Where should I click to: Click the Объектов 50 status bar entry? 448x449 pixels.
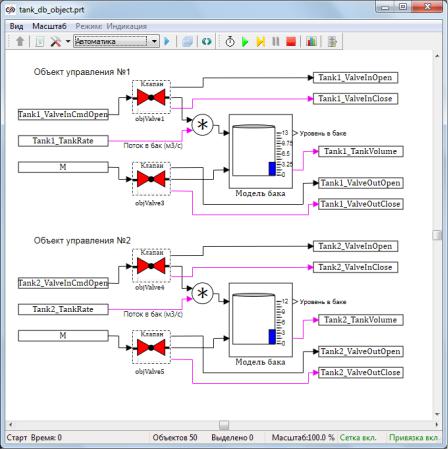(x=175, y=437)
